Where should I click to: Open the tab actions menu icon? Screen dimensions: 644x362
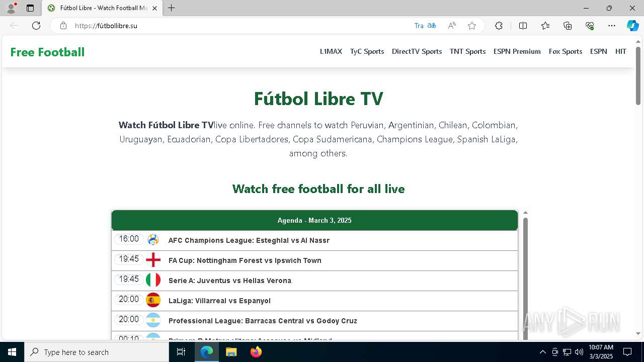[30, 8]
